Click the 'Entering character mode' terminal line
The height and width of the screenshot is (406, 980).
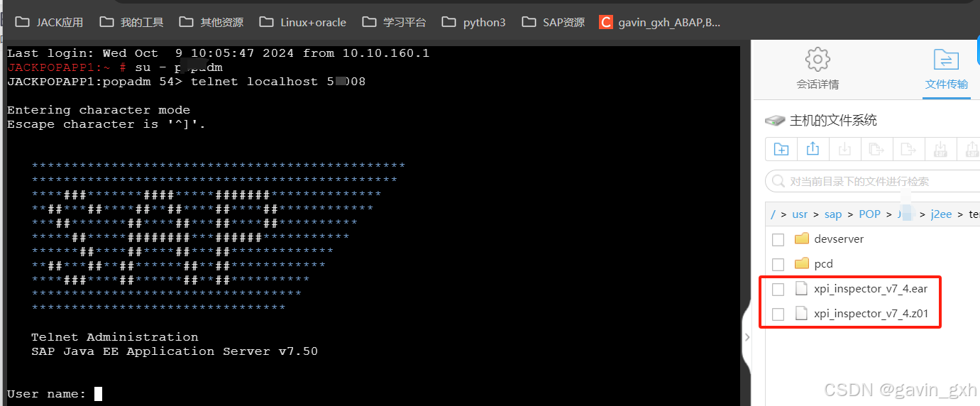click(x=99, y=110)
